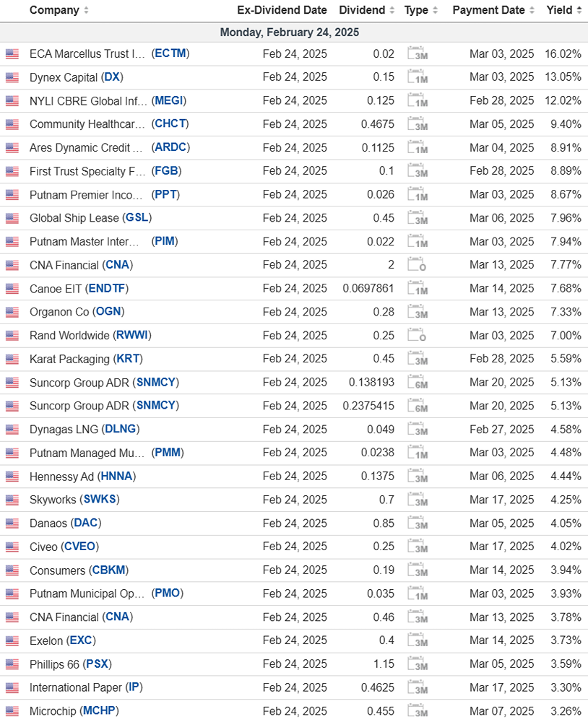The image size is (588, 722).
Task: Click the quarterly type icon for Global Ship Lease
Action: tap(417, 218)
